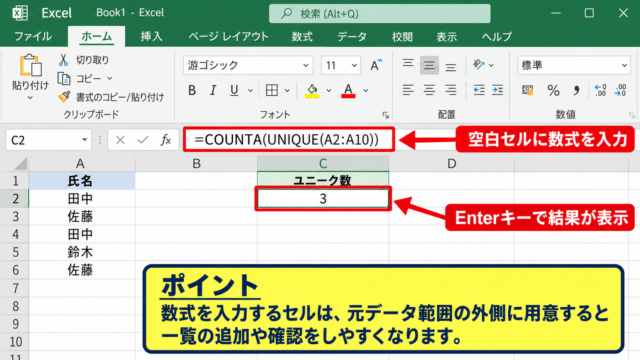The image size is (640, 360).
Task: Increase indent in the alignment group
Action: coord(498,90)
